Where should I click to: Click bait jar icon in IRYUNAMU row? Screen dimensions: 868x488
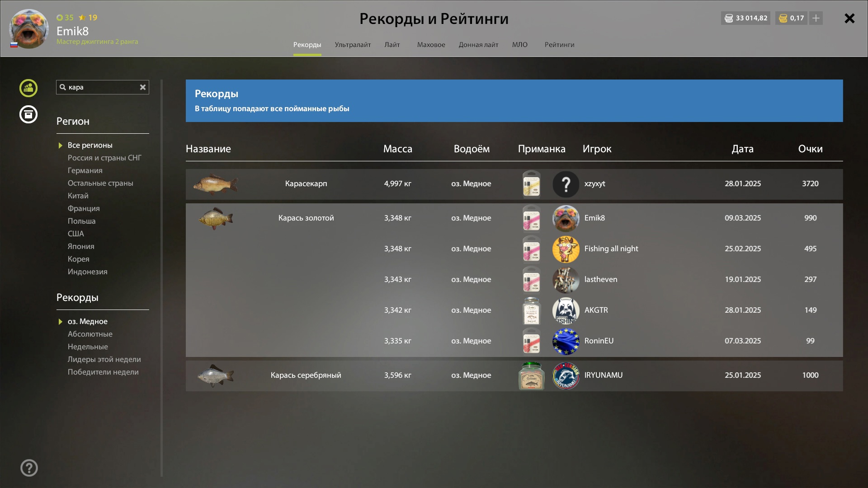coord(531,376)
